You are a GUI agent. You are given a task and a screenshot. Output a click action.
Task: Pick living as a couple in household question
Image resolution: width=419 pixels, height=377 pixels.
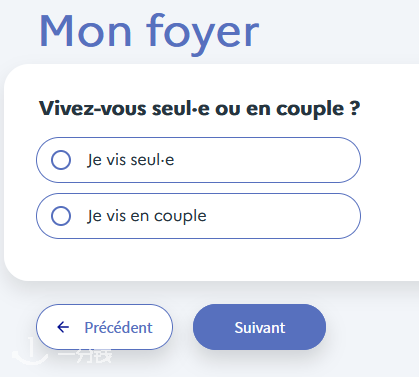tap(198, 216)
